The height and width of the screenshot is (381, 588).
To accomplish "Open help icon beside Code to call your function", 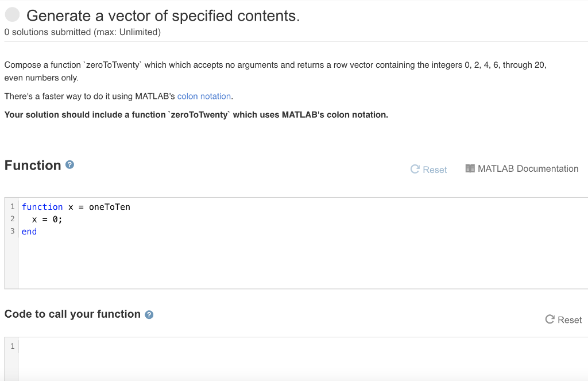I will (149, 314).
